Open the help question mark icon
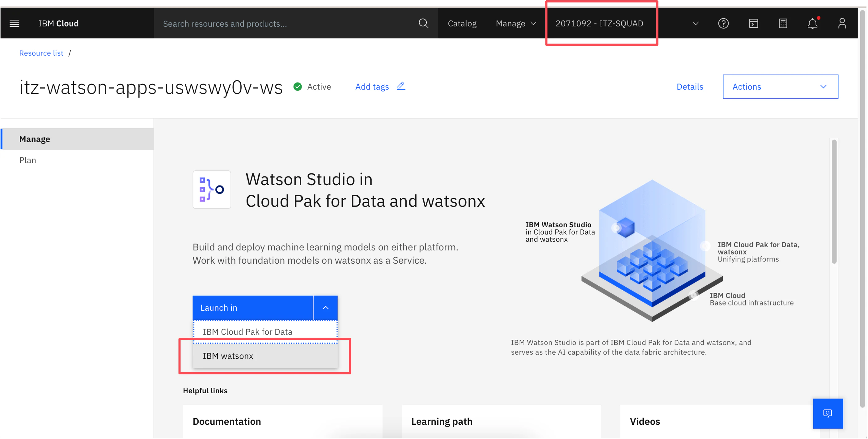868x439 pixels. [x=723, y=23]
